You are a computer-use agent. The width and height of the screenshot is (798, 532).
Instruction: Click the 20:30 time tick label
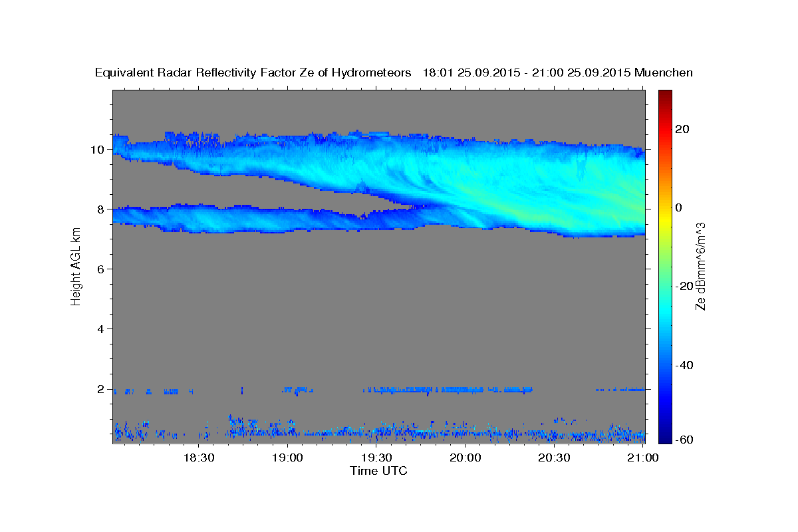[x=553, y=458]
